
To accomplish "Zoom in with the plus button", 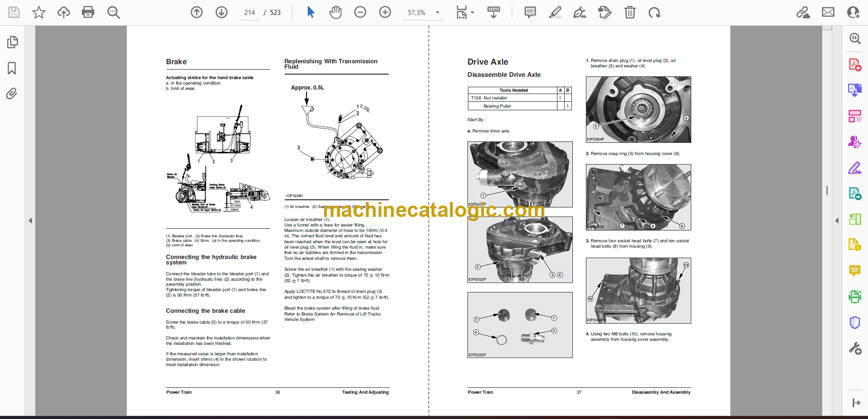I will [385, 12].
